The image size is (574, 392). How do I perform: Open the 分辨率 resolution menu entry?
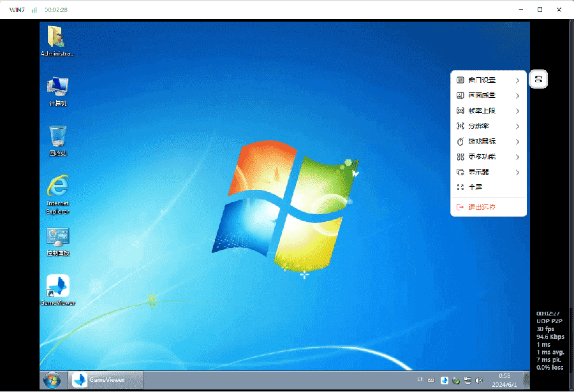click(x=489, y=126)
